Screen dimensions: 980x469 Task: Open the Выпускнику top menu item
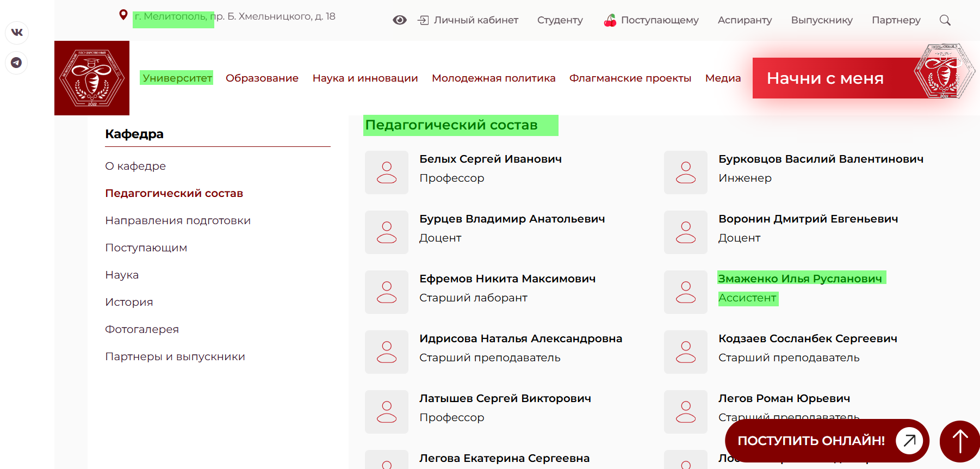pos(822,20)
